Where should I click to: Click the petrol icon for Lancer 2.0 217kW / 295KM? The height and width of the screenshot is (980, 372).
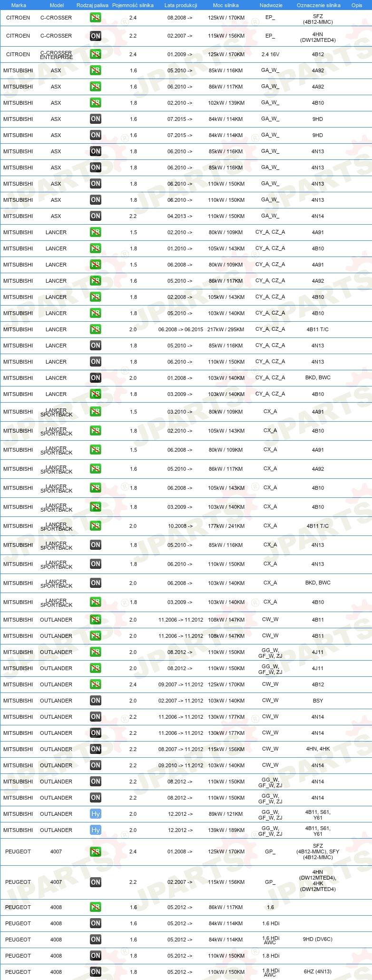[x=96, y=329]
